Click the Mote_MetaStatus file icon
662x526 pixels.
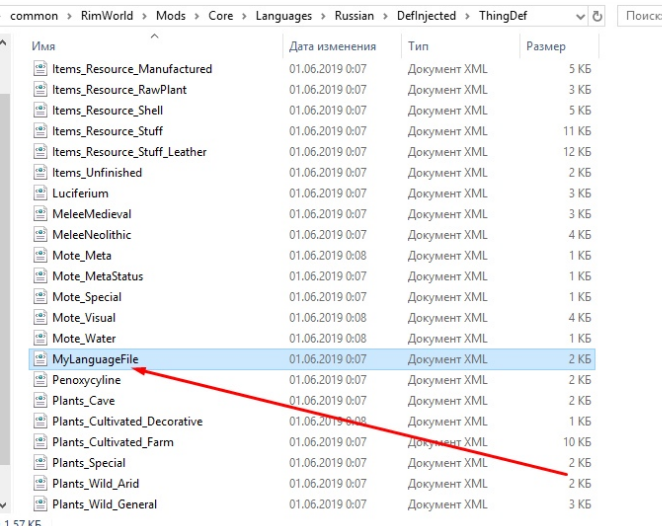40,276
